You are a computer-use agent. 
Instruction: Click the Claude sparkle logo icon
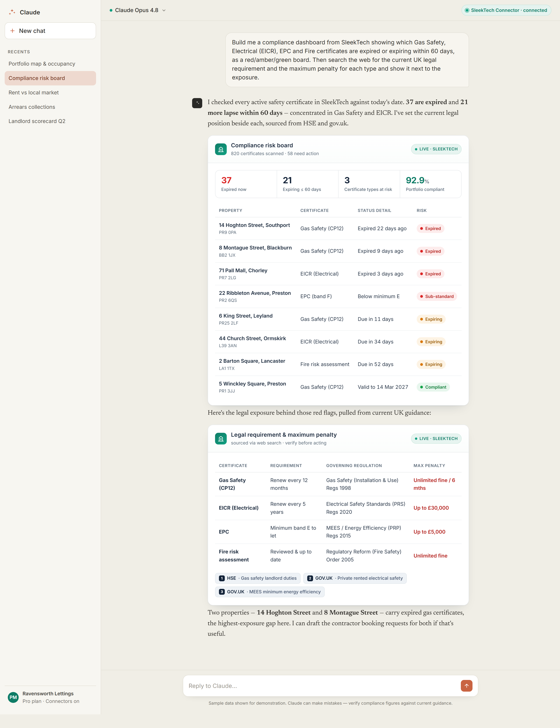[x=12, y=12]
